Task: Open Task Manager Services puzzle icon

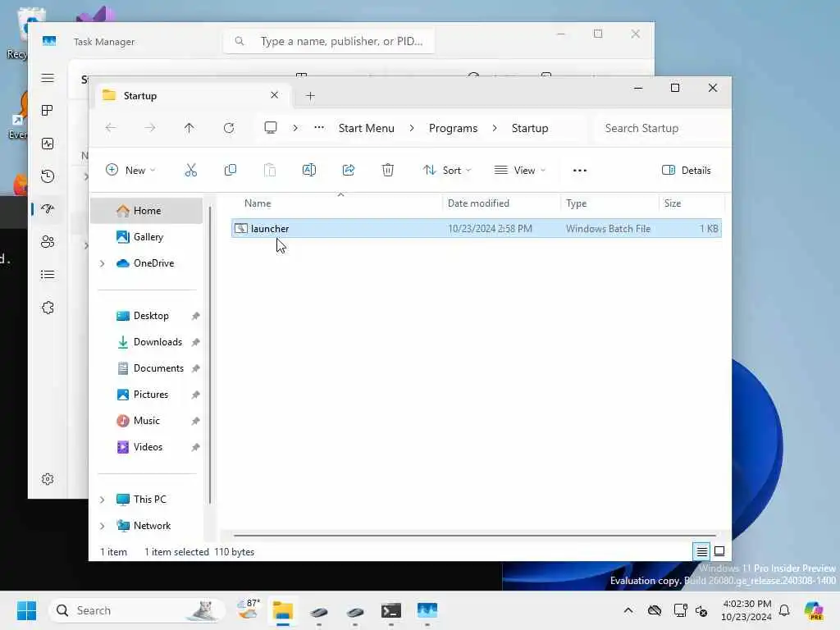Action: pos(48,308)
